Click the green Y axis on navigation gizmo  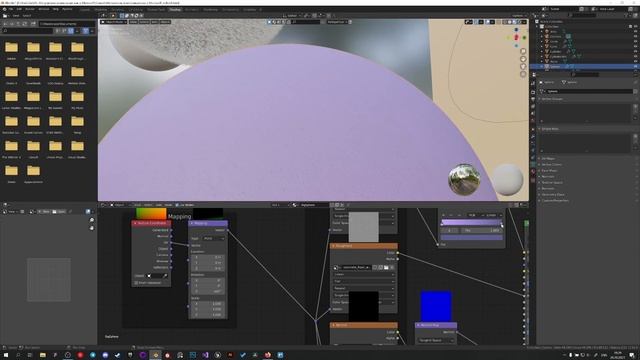point(524,38)
